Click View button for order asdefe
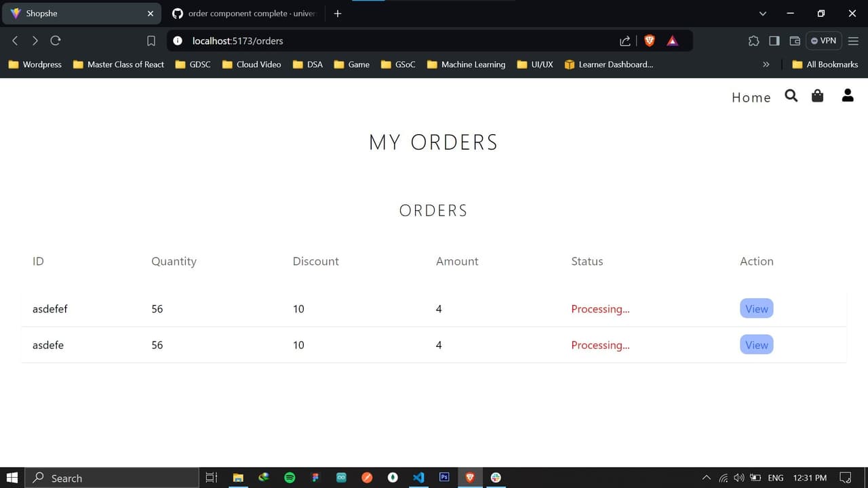The height and width of the screenshot is (488, 868). pyautogui.click(x=756, y=345)
